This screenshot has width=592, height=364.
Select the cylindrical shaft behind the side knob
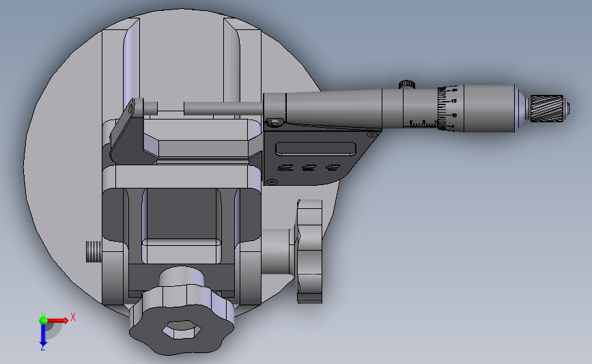(x=279, y=252)
